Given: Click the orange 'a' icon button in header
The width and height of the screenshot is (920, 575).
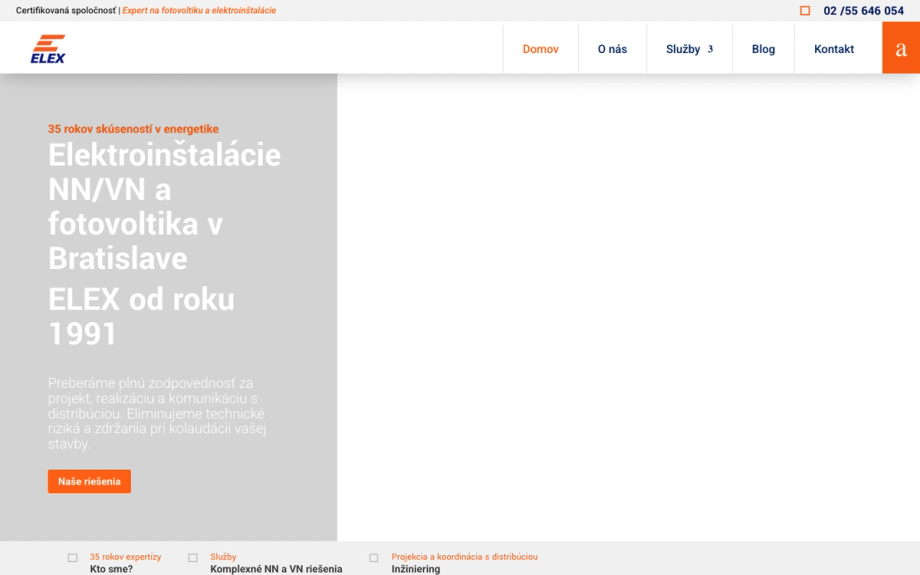Looking at the screenshot, I should (x=901, y=48).
